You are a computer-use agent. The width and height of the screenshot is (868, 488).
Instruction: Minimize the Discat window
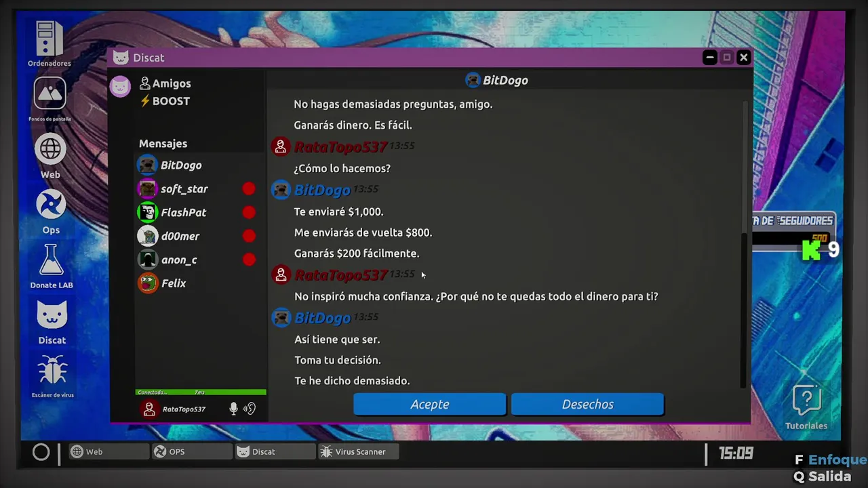(x=710, y=58)
